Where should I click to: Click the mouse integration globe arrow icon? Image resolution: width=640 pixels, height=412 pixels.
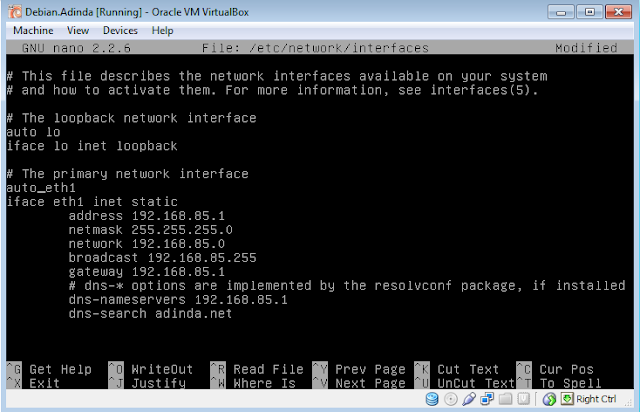tap(549, 399)
